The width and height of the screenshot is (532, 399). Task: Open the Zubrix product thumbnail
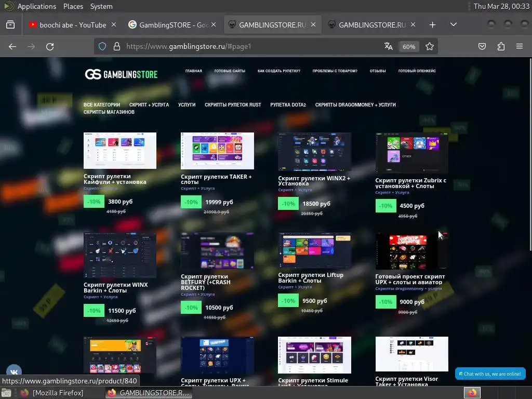(x=411, y=153)
